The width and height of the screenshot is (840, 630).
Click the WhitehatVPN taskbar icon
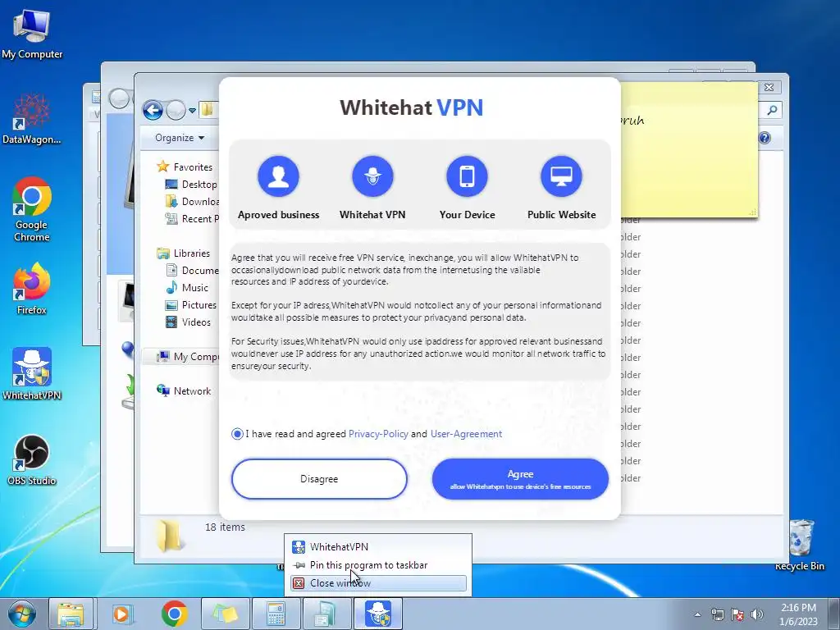coord(377,614)
